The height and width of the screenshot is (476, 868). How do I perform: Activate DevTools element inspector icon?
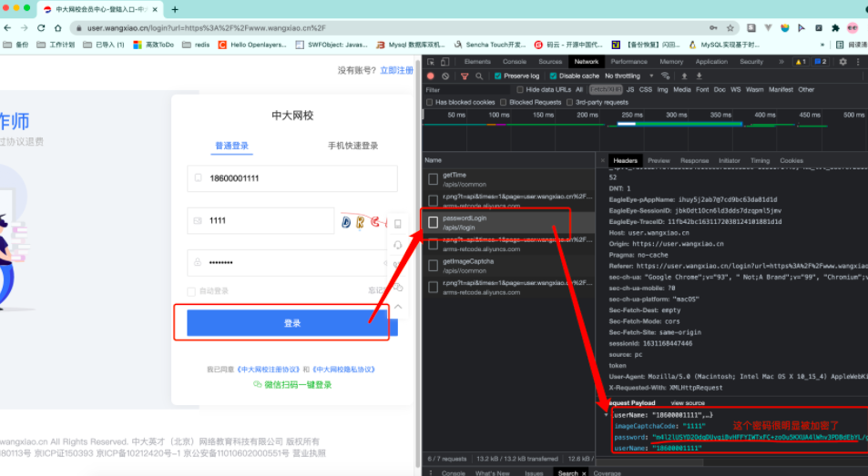coord(431,61)
